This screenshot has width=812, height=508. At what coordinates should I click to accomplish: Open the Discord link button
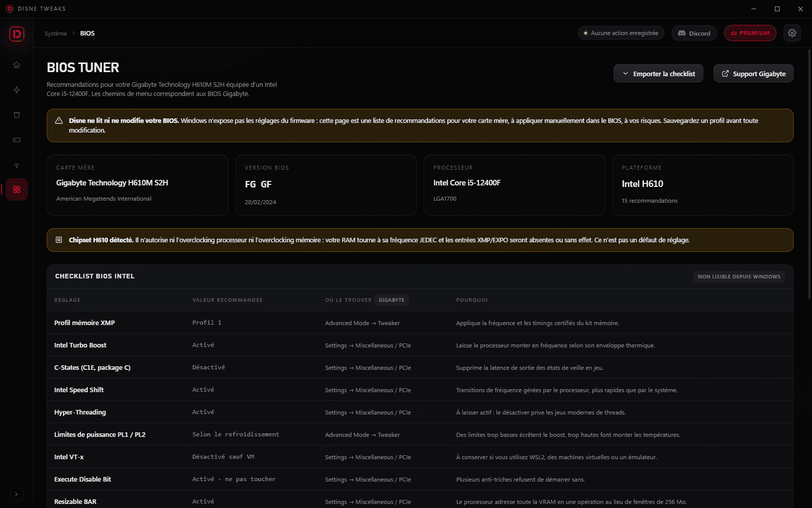pyautogui.click(x=694, y=33)
